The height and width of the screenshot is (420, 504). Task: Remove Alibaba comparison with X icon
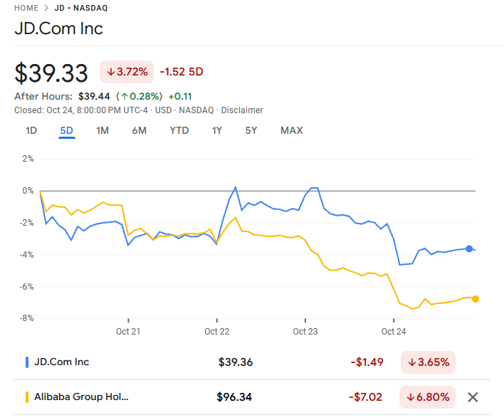472,397
